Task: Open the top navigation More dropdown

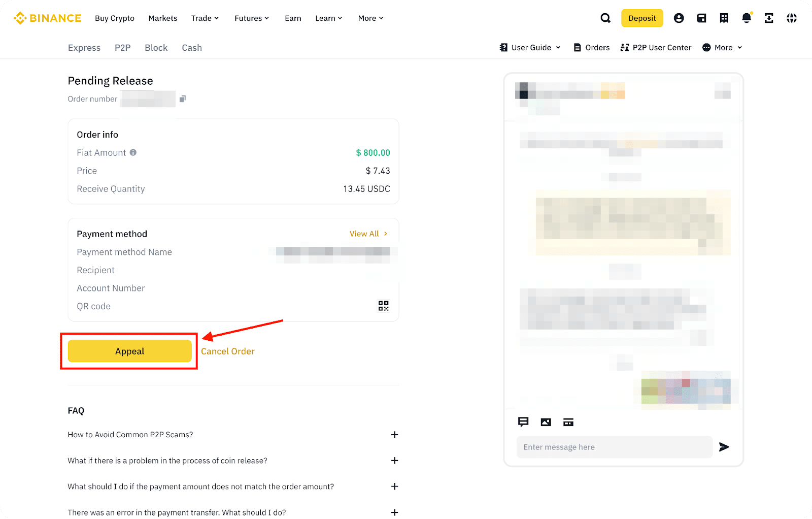Action: point(371,18)
